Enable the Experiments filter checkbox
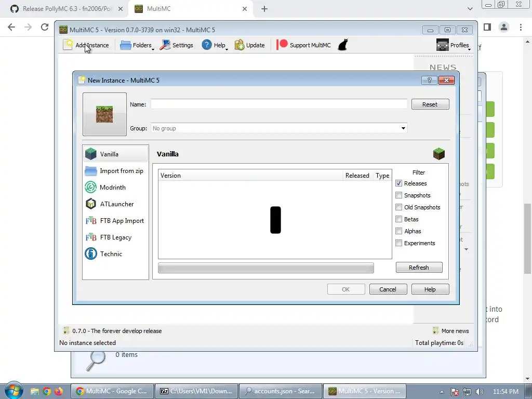Image resolution: width=532 pixels, height=399 pixels. click(398, 243)
